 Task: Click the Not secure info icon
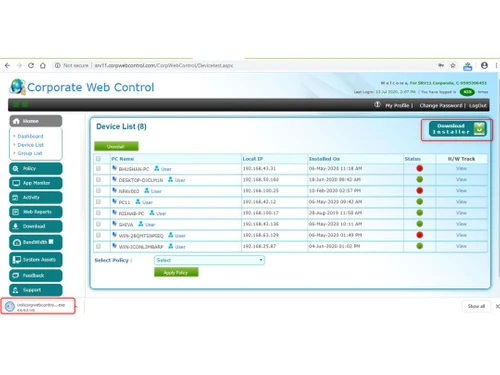57,66
